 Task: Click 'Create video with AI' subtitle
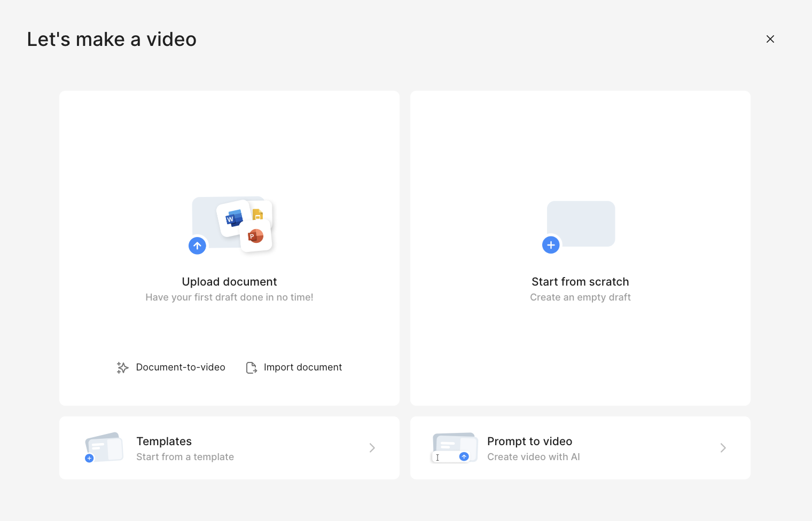coord(533,457)
